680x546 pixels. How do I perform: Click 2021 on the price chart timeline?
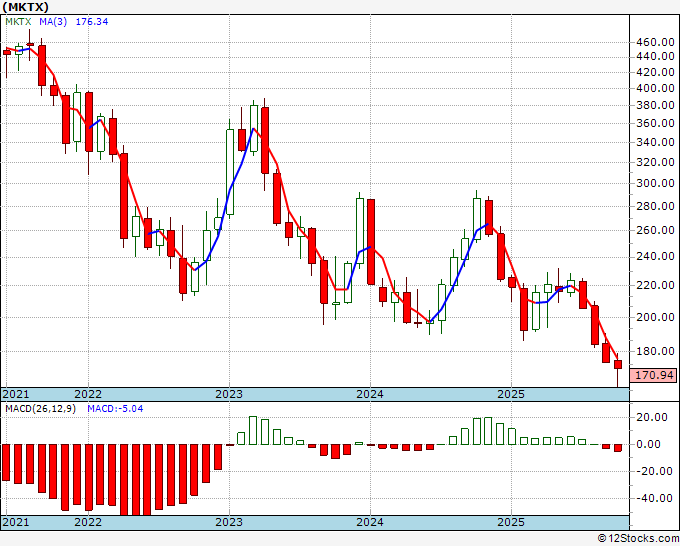[16, 394]
